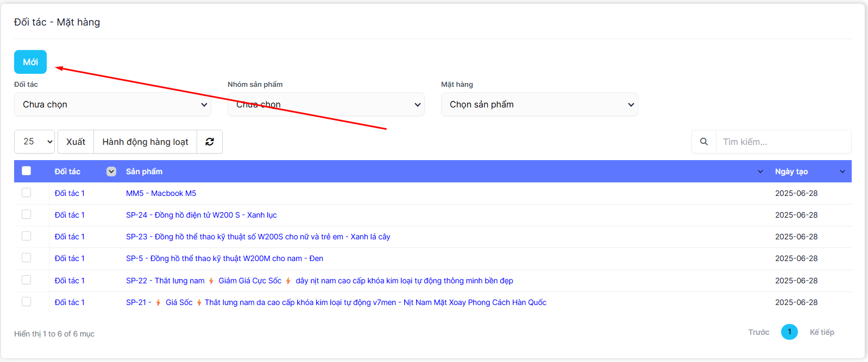Tick the checkbox for SP-21 row

[x=26, y=302]
